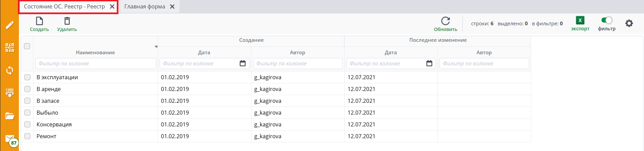
Task: Refresh the table with Обновить
Action: click(446, 21)
